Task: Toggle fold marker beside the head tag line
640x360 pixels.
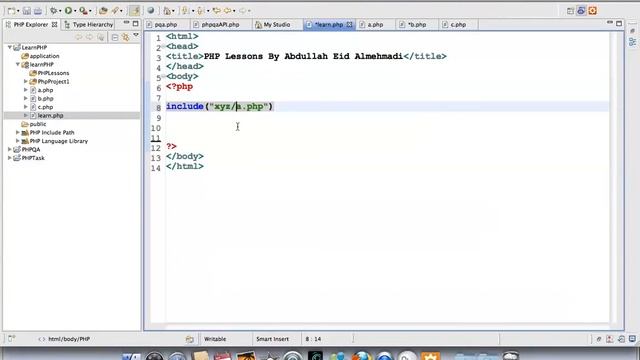Action: pyautogui.click(x=163, y=47)
